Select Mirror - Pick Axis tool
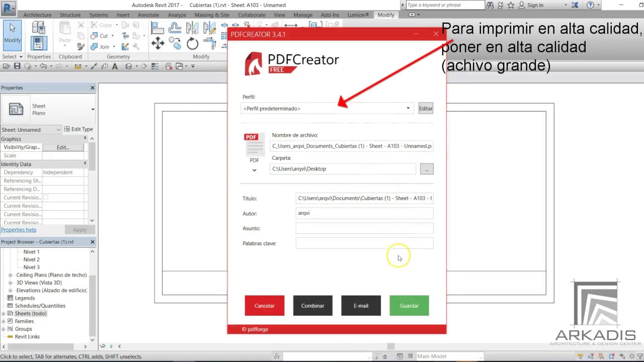The height and width of the screenshot is (362, 644). click(192, 29)
